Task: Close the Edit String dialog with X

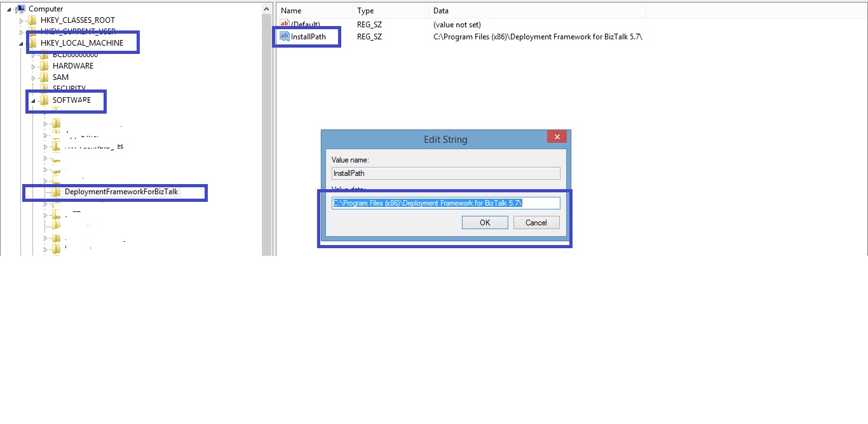Action: pos(557,137)
